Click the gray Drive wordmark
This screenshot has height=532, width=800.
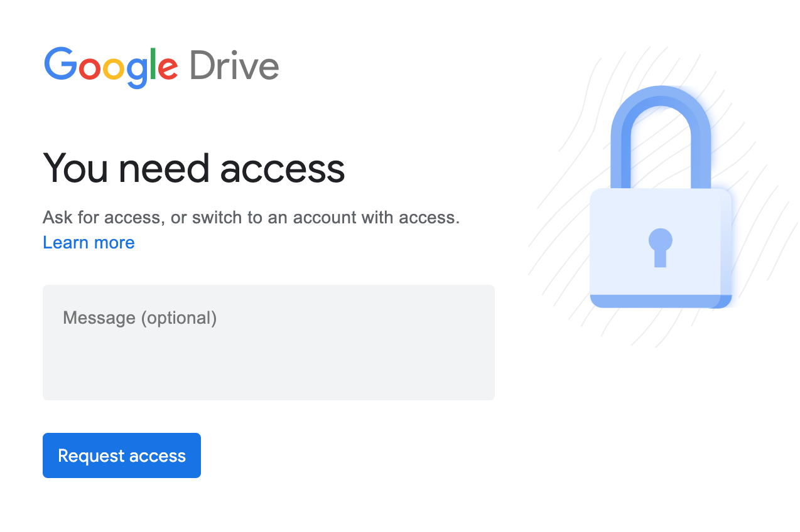(x=234, y=65)
